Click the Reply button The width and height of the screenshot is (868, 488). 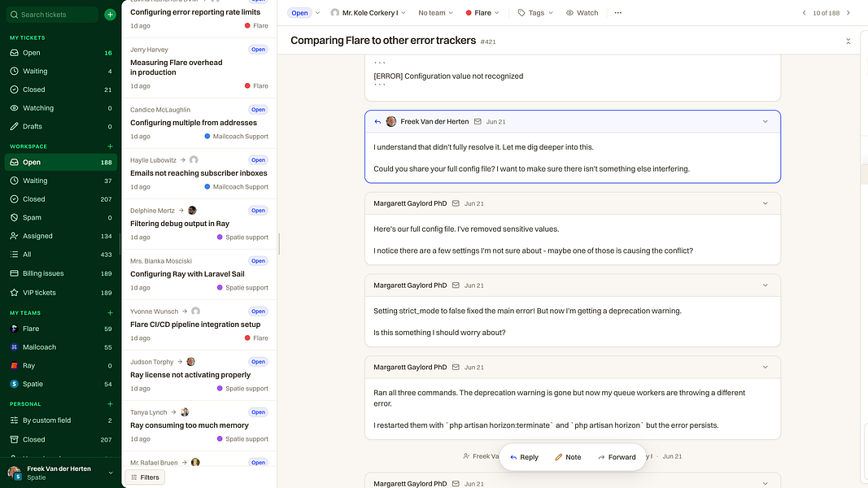pos(524,457)
